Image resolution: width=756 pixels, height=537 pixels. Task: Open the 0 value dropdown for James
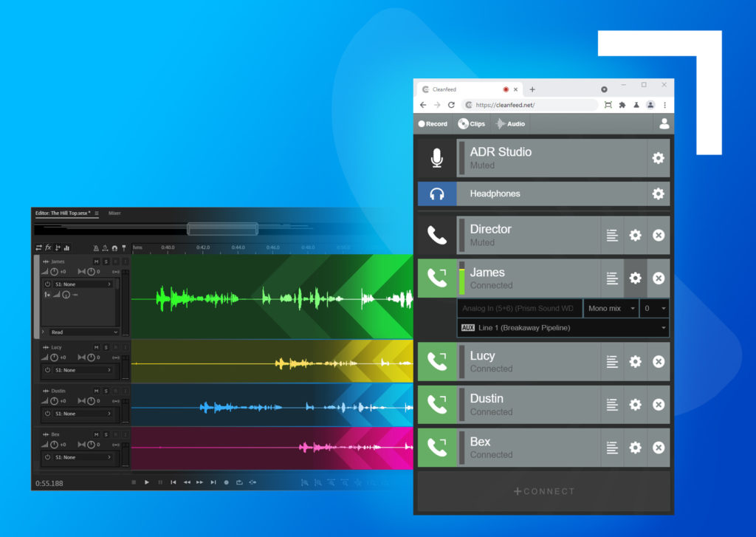pyautogui.click(x=655, y=308)
